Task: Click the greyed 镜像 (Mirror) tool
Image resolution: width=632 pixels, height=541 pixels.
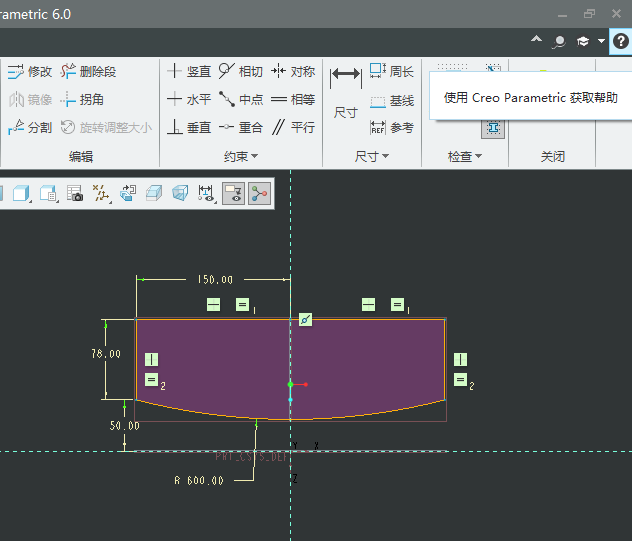Action: tap(30, 99)
